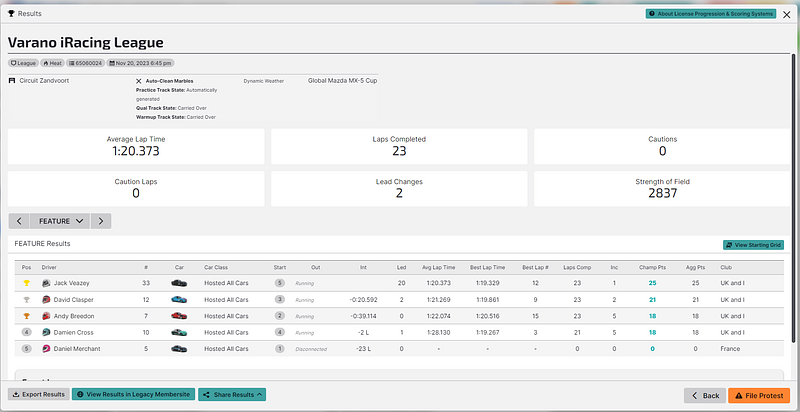
Task: Click France club cell
Action: (x=730, y=349)
